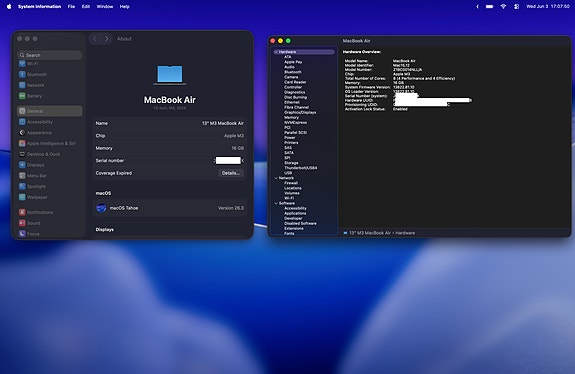The height and width of the screenshot is (374, 575).
Task: Select Camera in hardware list
Action: coord(291,77)
